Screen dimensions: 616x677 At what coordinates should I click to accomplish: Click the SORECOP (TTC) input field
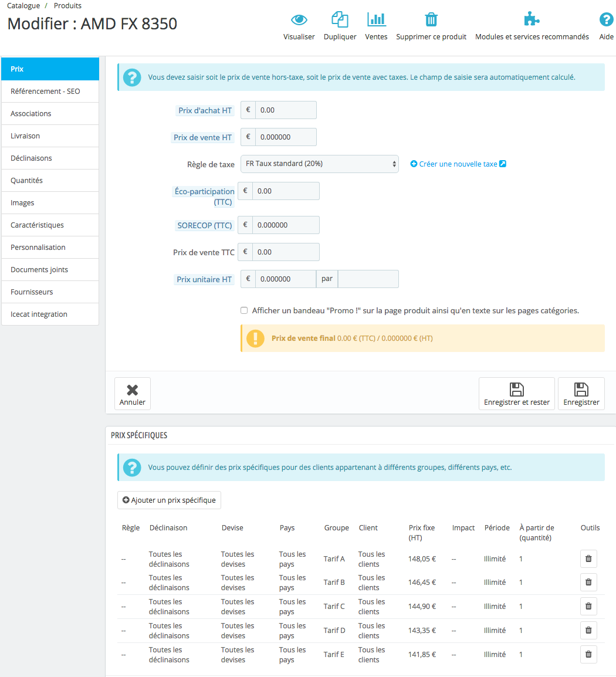tap(286, 225)
